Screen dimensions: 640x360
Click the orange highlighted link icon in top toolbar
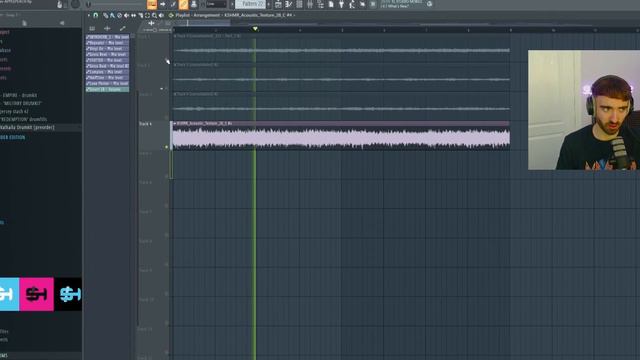183,4
